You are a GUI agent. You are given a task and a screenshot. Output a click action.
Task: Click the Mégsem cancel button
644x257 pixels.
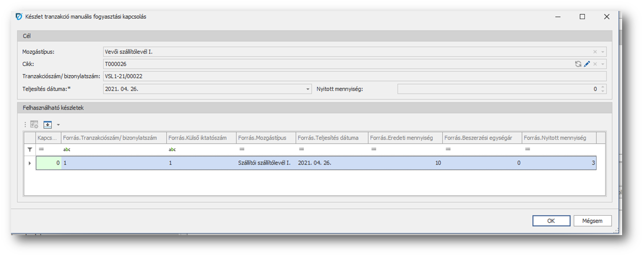(x=592, y=220)
